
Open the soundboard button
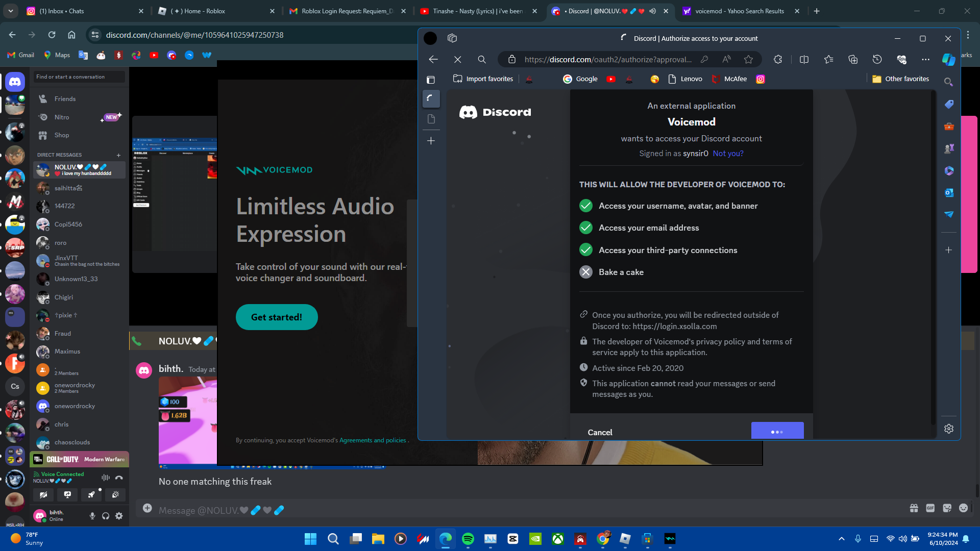click(115, 494)
